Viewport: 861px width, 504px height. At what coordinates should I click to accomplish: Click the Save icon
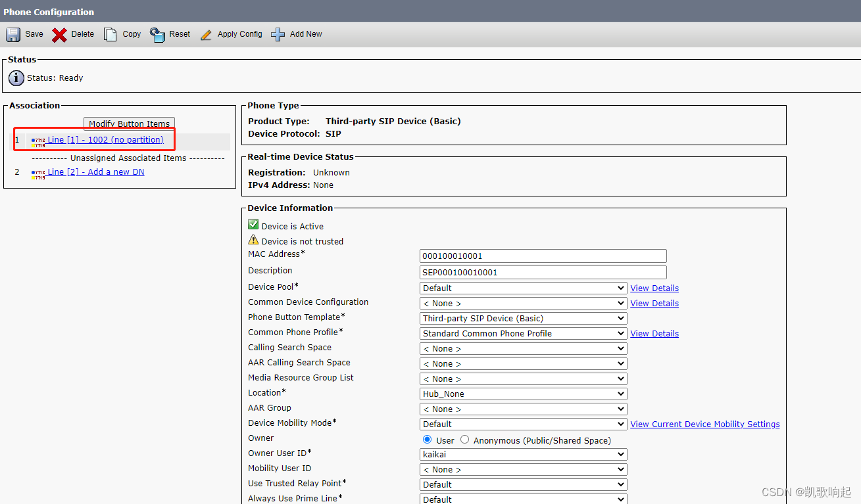tap(13, 34)
